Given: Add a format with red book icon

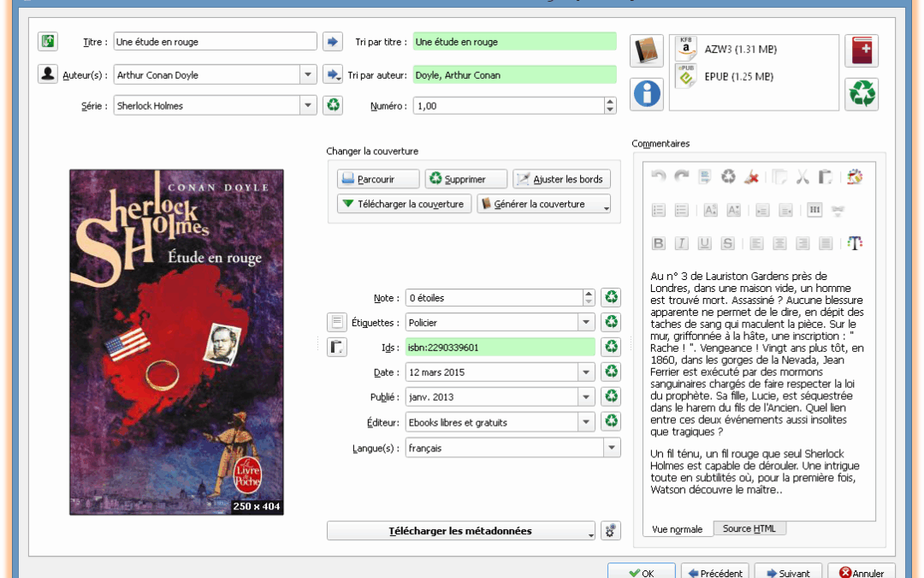Looking at the screenshot, I should point(862,51).
